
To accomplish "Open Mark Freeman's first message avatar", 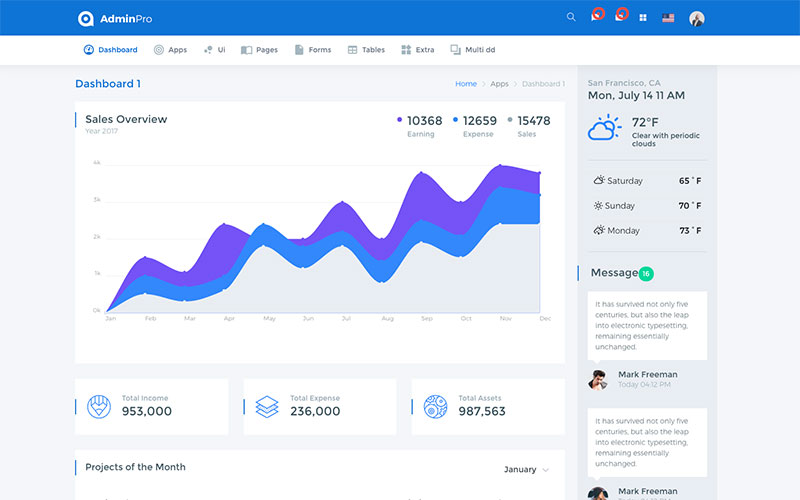I will point(598,380).
